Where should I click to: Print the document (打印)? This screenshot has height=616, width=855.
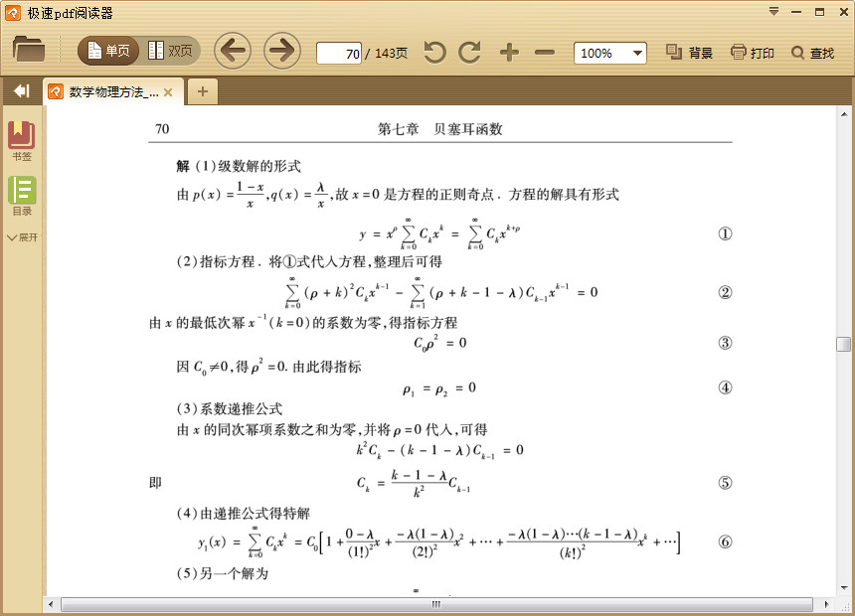pos(752,53)
